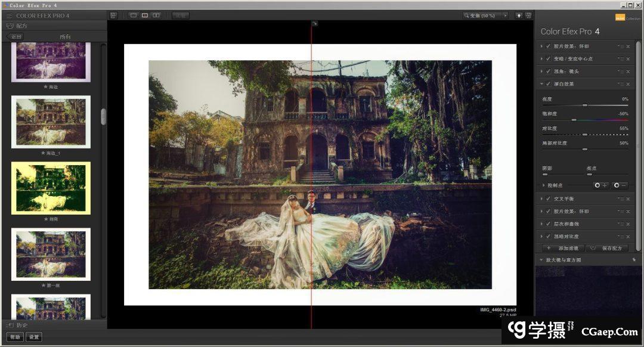The width and height of the screenshot is (644, 347).
Task: Click the minus control point button
Action: pos(620,185)
